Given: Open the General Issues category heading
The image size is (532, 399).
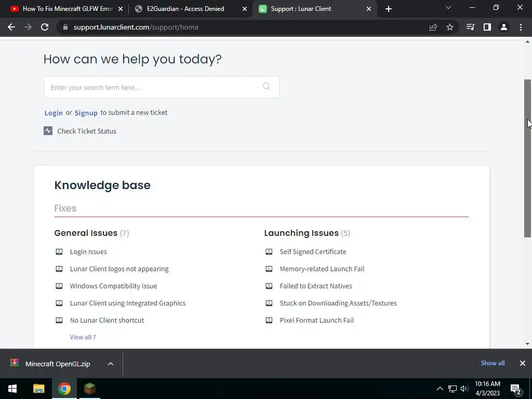Looking at the screenshot, I should coord(86,233).
